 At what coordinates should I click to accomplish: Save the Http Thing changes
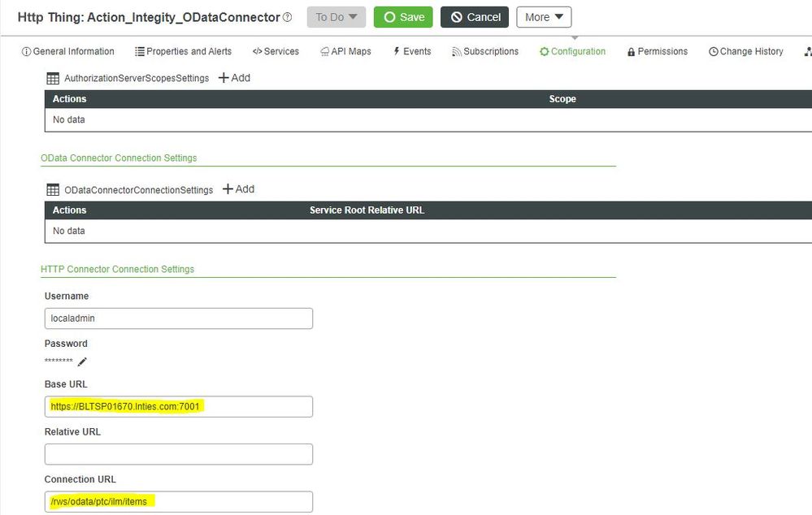[403, 17]
